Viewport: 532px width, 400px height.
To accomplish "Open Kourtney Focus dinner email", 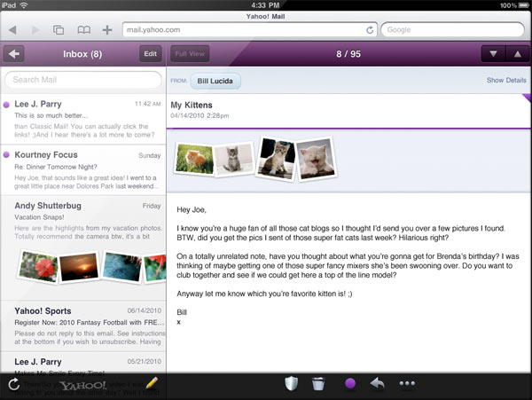I will click(82, 172).
